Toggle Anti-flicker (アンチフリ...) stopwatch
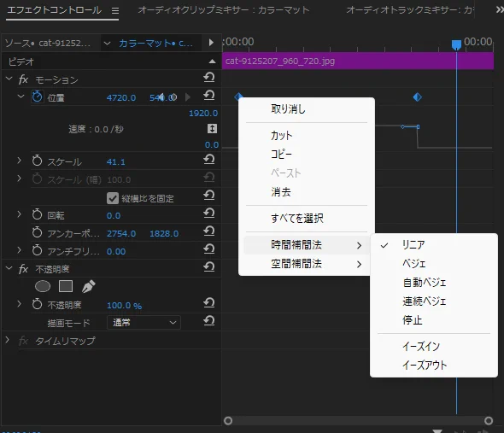Image resolution: width=504 pixels, height=433 pixels. click(x=37, y=250)
